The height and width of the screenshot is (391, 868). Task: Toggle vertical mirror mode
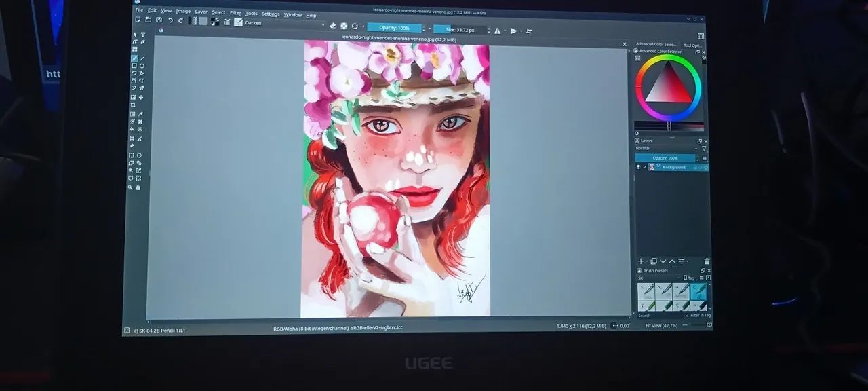(513, 31)
